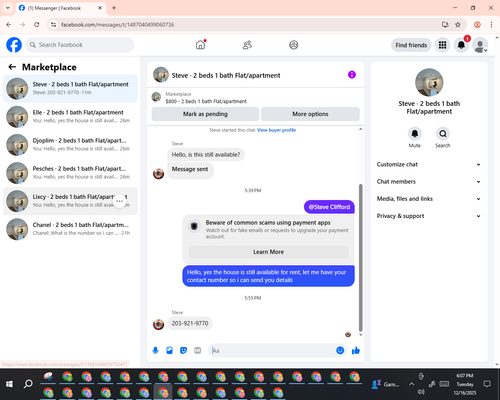Expand the Privacy & support section
Viewport: 500px width, 400px height.
click(x=429, y=216)
